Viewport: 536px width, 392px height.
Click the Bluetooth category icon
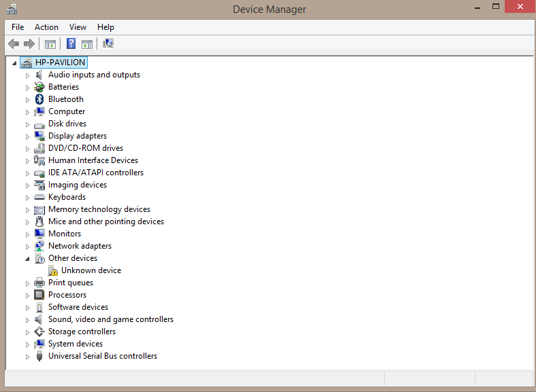point(39,99)
